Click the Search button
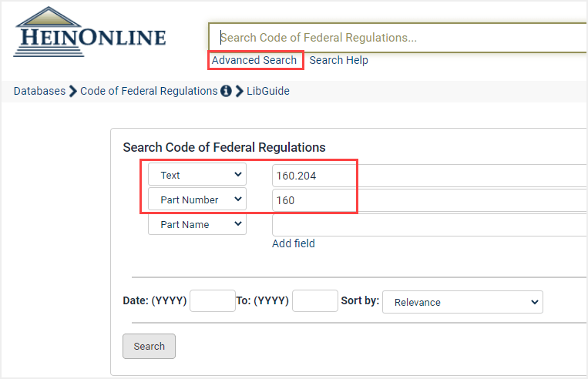This screenshot has width=588, height=379. click(x=149, y=346)
